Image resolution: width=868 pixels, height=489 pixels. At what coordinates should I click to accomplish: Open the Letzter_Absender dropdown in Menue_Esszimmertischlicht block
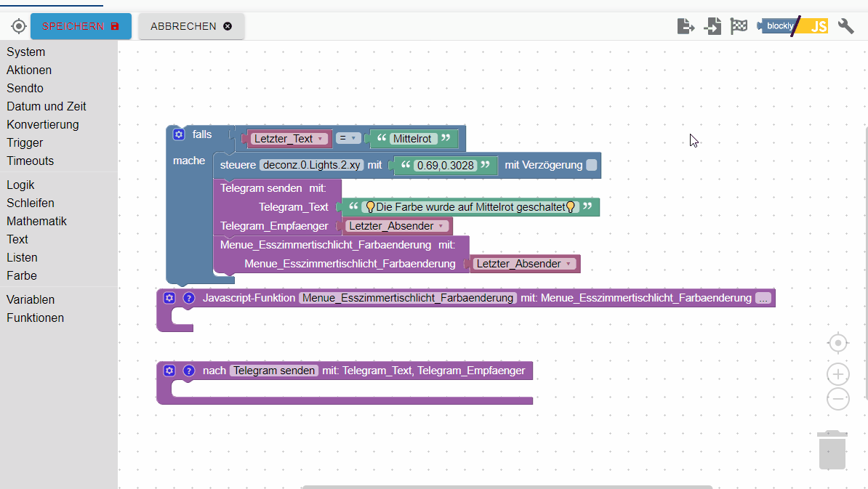(x=524, y=264)
